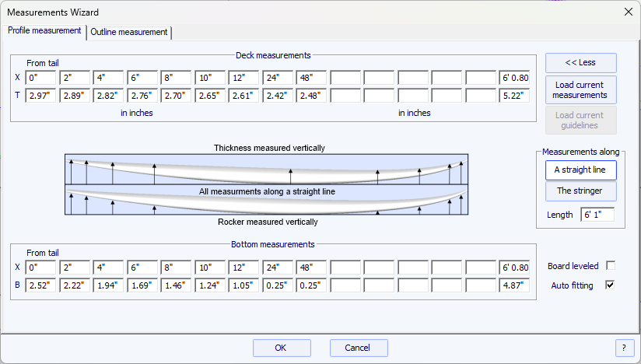Choose The stringer measurement option
641x364 pixels.
[580, 191]
